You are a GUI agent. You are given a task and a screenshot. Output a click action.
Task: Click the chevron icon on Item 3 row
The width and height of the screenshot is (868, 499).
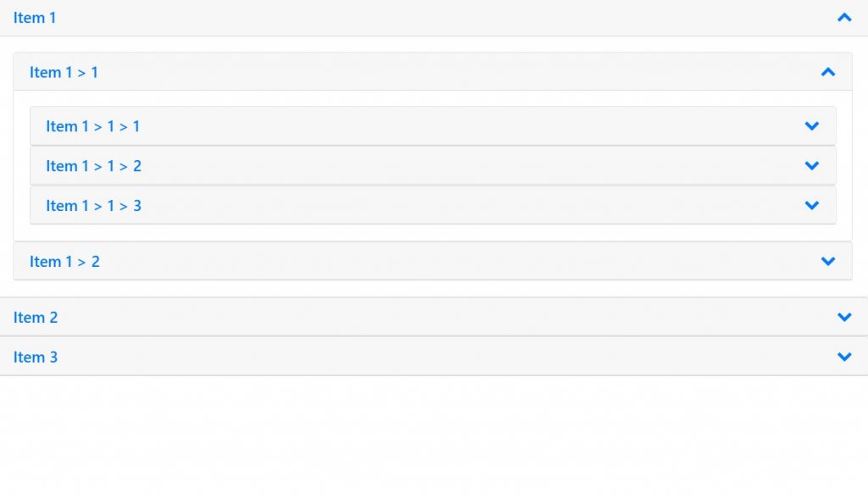(x=843, y=357)
